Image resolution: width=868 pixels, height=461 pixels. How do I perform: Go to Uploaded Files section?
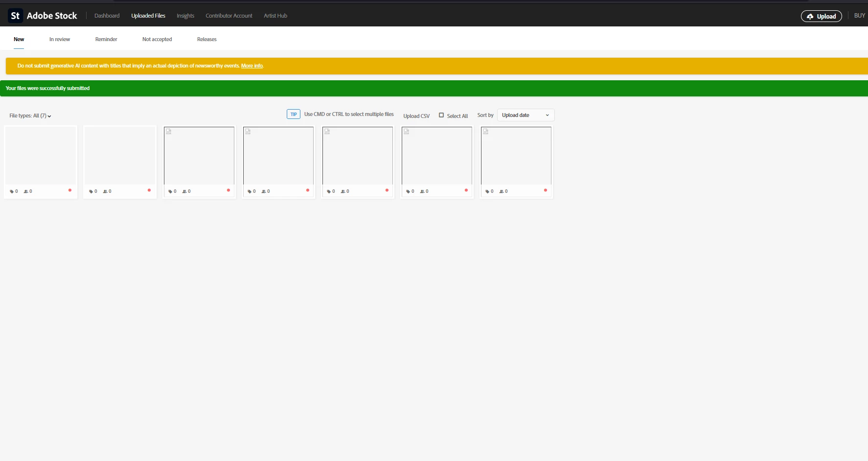148,16
